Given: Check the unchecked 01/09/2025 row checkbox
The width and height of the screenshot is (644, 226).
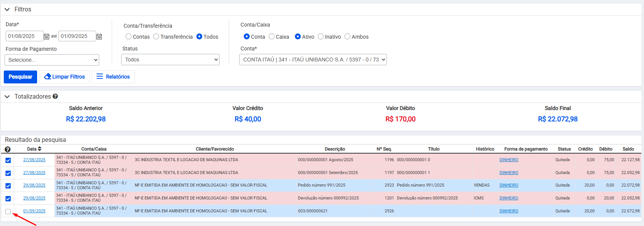Looking at the screenshot, I should pyautogui.click(x=8, y=212).
